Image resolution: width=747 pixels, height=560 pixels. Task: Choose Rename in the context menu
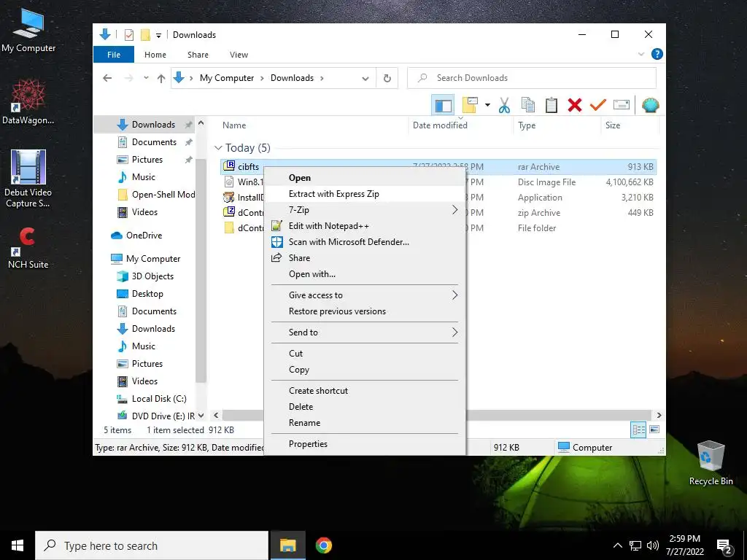[x=365, y=423]
